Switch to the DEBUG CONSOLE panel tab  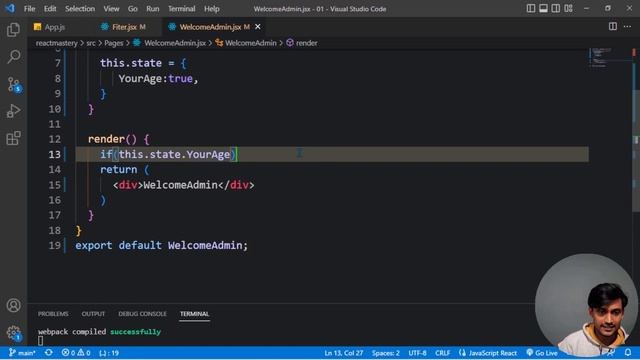pyautogui.click(x=142, y=314)
